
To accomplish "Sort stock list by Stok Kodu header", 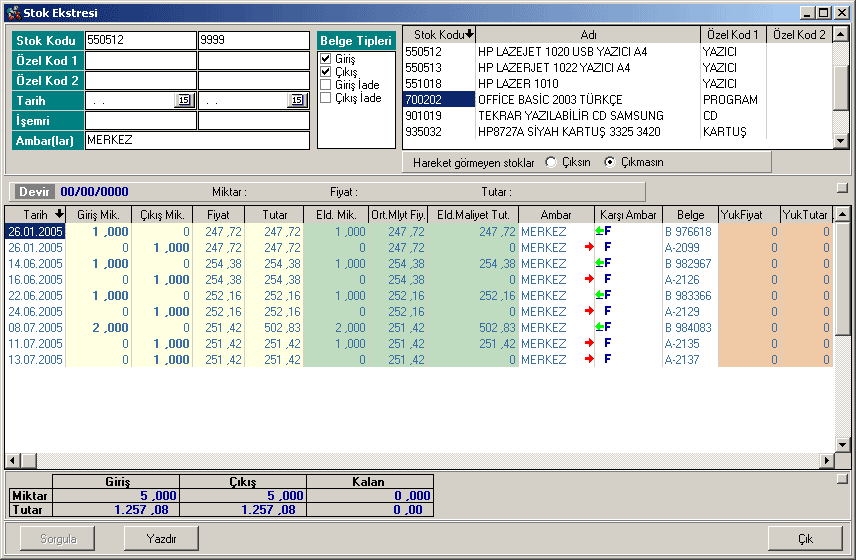I will click(439, 35).
